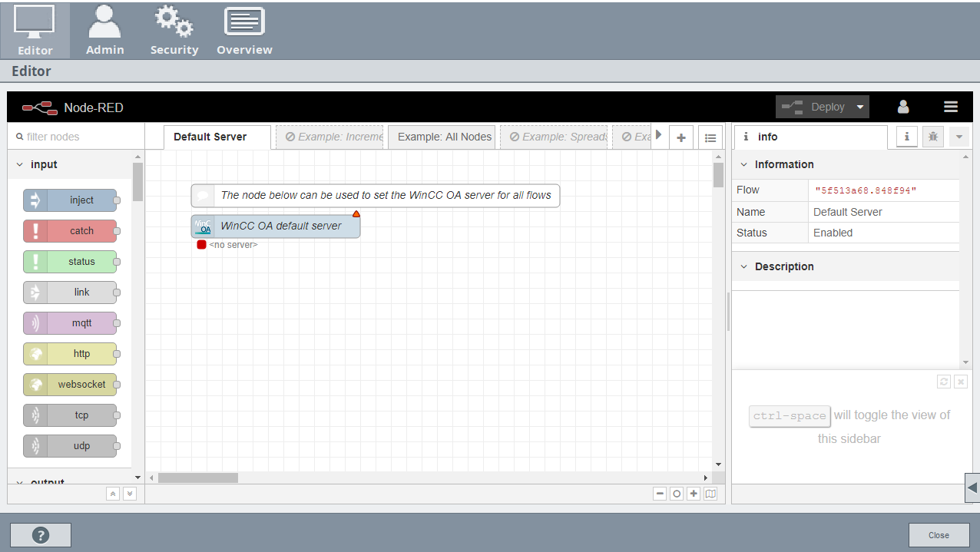980x552 pixels.
Task: Click the help question mark button
Action: [41, 535]
